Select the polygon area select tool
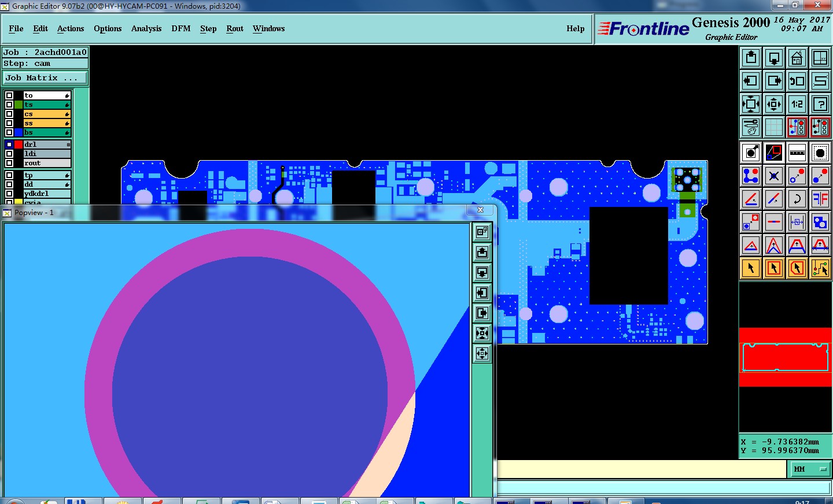Screen dimensions: 833x504 point(797,268)
